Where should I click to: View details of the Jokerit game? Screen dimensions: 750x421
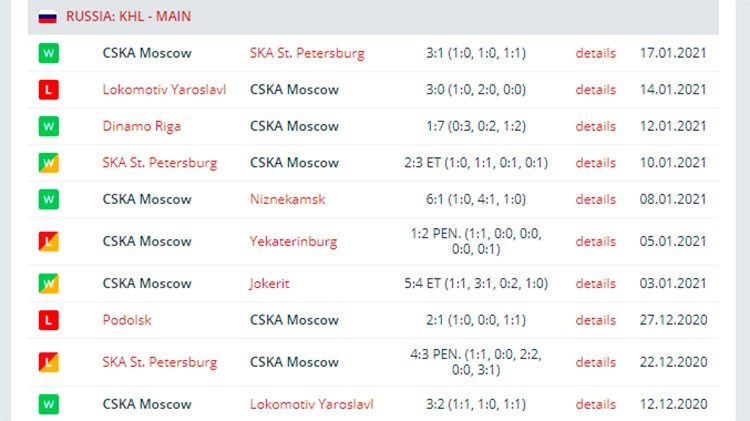(596, 283)
